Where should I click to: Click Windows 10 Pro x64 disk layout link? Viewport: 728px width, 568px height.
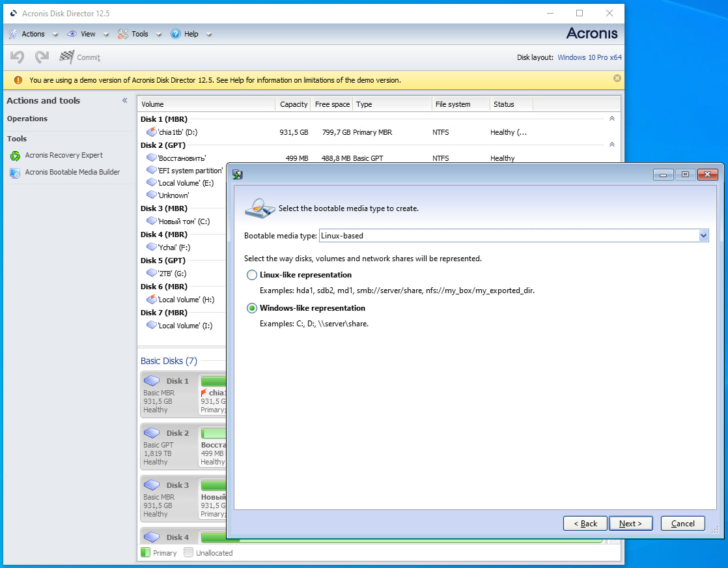[x=589, y=57]
